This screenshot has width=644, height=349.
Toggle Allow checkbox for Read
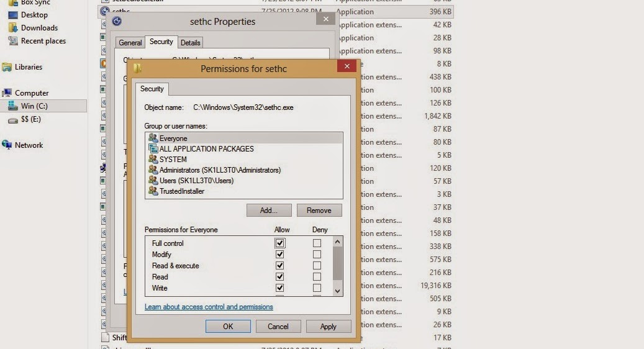[279, 277]
